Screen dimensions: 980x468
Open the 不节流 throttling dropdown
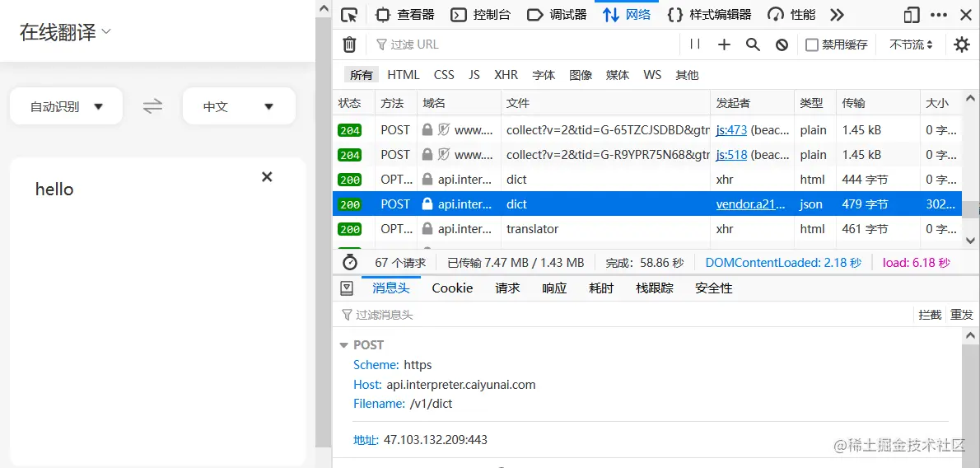pyautogui.click(x=912, y=44)
